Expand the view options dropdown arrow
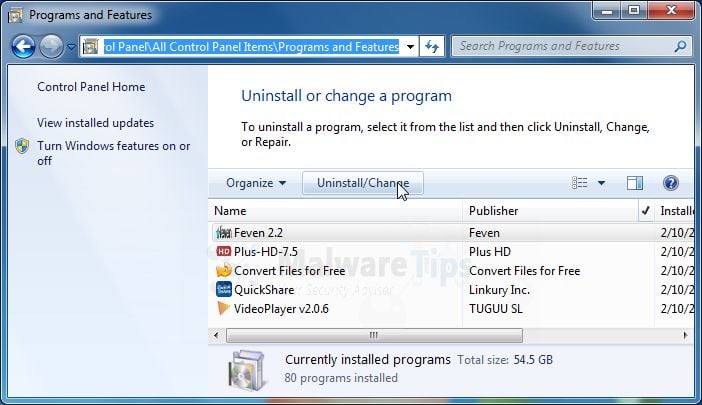Image resolution: width=702 pixels, height=405 pixels. point(601,183)
